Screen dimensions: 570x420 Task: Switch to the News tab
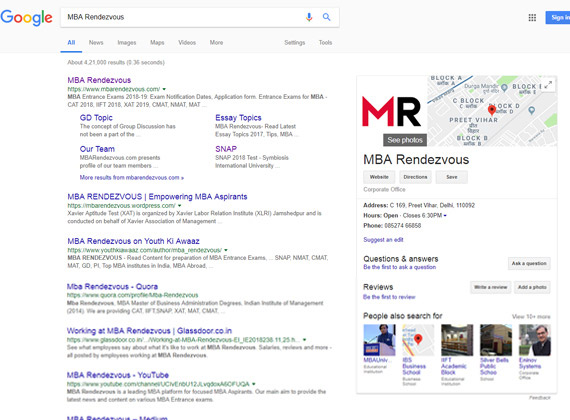(x=96, y=43)
